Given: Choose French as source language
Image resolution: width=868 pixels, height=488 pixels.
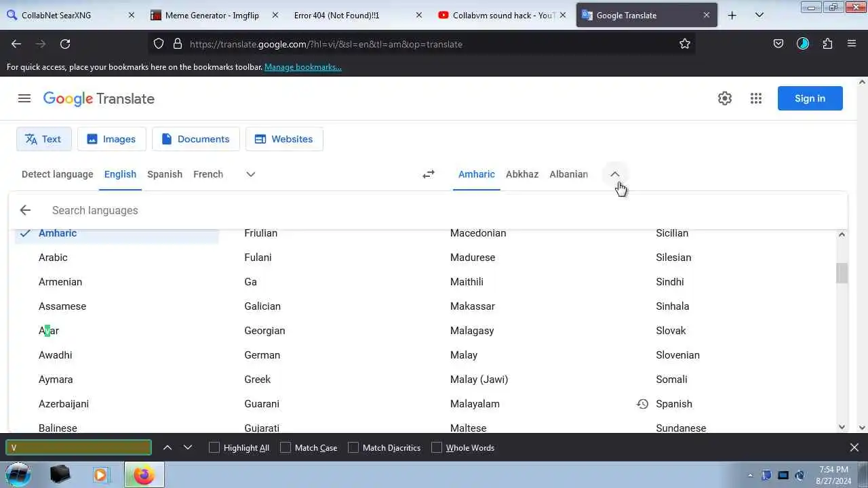Looking at the screenshot, I should (x=208, y=174).
